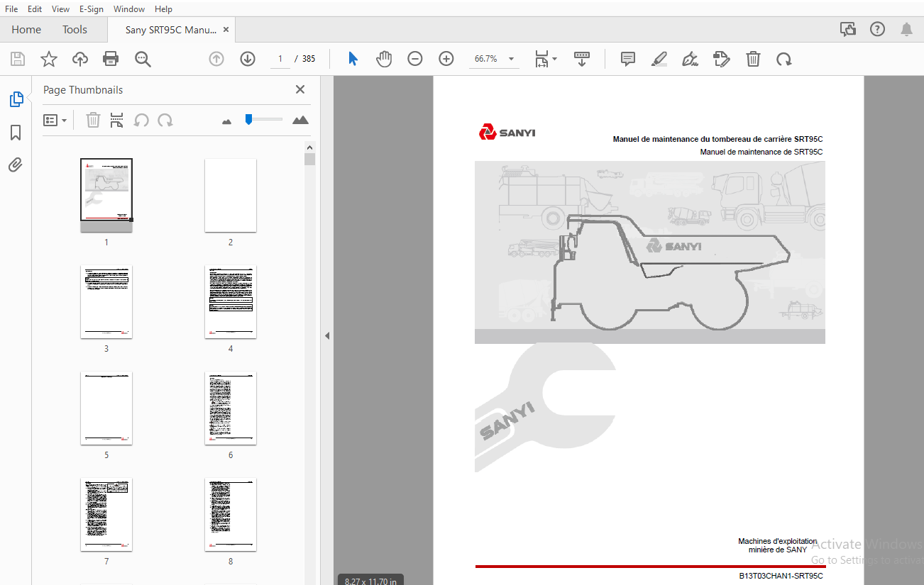Select page 1 thumbnail

tap(106, 195)
